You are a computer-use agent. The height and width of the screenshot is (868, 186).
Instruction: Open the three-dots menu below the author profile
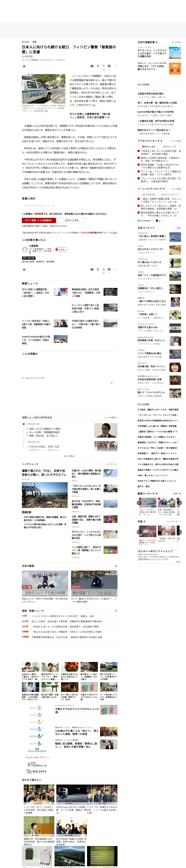[x=115, y=270]
